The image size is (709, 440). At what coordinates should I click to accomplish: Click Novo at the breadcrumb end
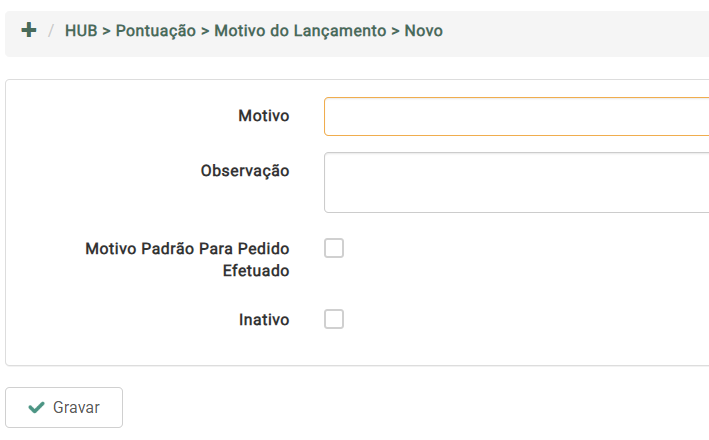423,31
